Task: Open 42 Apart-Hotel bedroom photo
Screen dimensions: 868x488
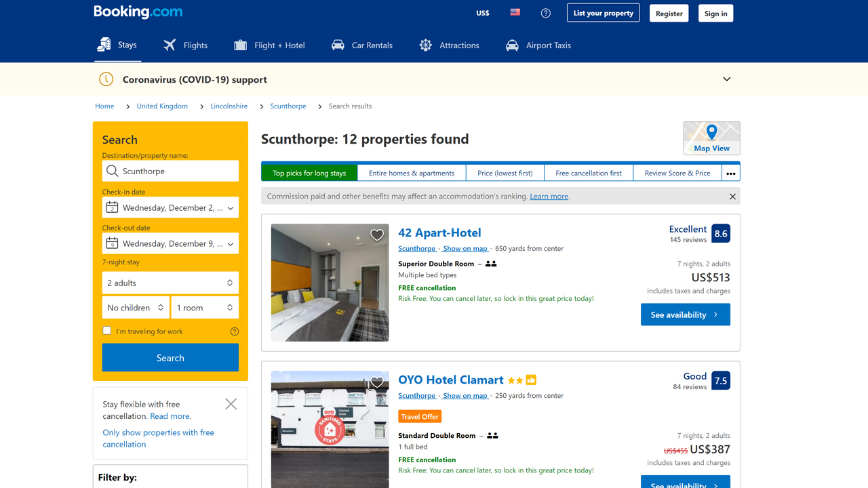Action: coord(330,283)
